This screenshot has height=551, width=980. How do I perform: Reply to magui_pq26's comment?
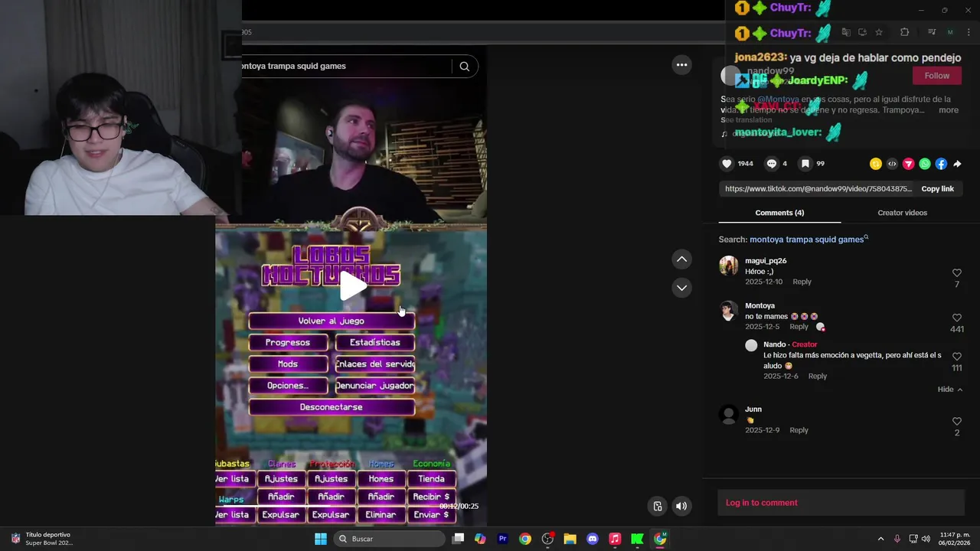click(802, 282)
